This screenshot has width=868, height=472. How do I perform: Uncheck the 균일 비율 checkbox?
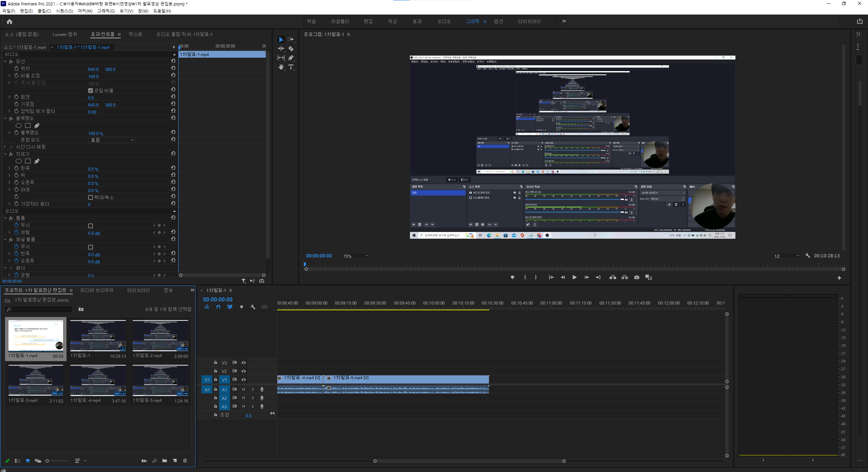tap(91, 91)
